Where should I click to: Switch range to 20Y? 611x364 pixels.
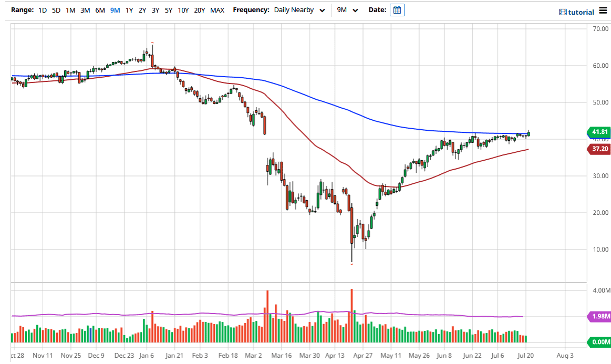click(199, 10)
